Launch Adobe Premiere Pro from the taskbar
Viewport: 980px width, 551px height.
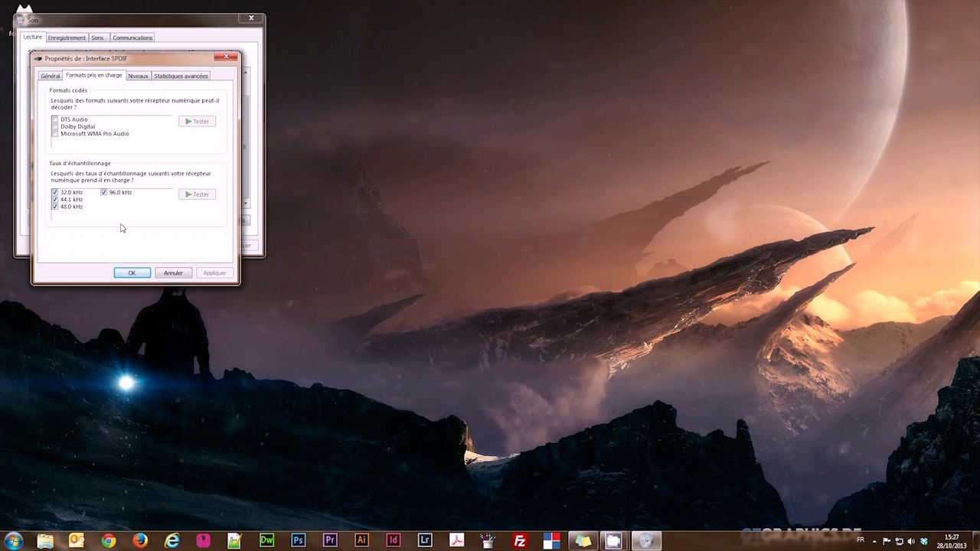point(330,540)
